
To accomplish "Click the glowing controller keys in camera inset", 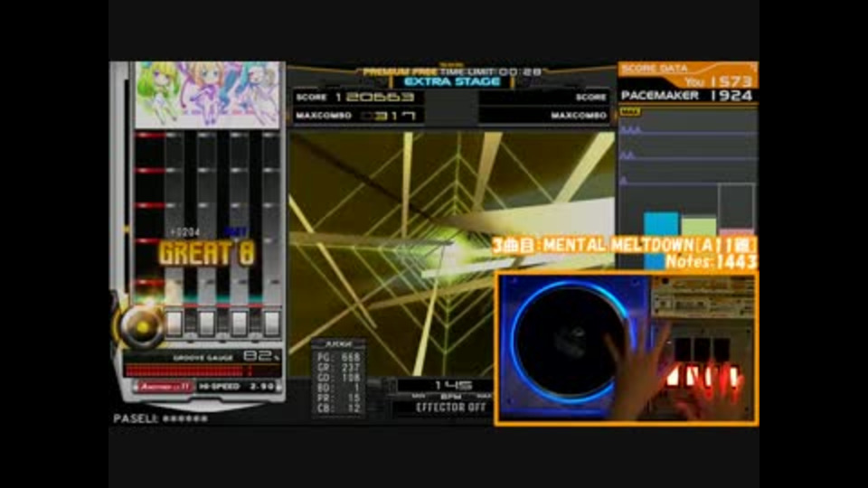I will coord(703,378).
